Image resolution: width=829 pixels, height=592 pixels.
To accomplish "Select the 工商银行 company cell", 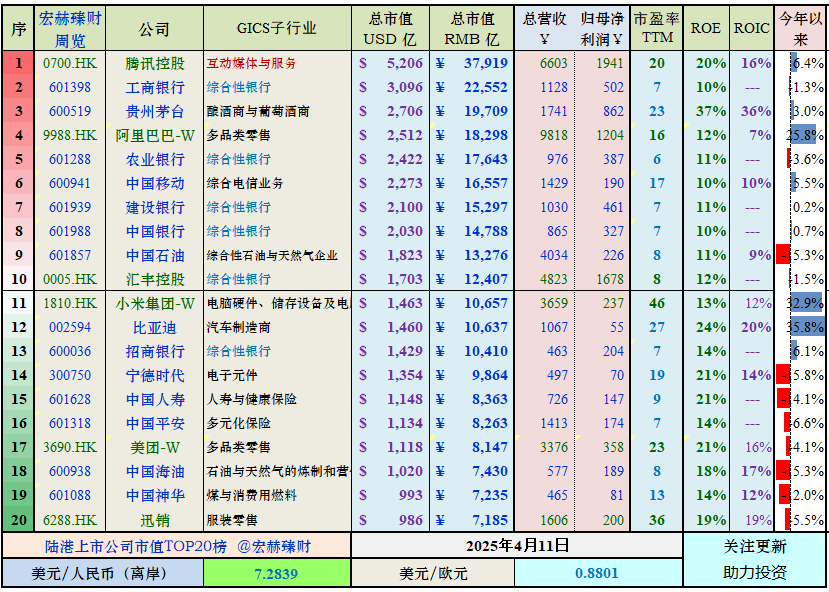I will (x=154, y=87).
